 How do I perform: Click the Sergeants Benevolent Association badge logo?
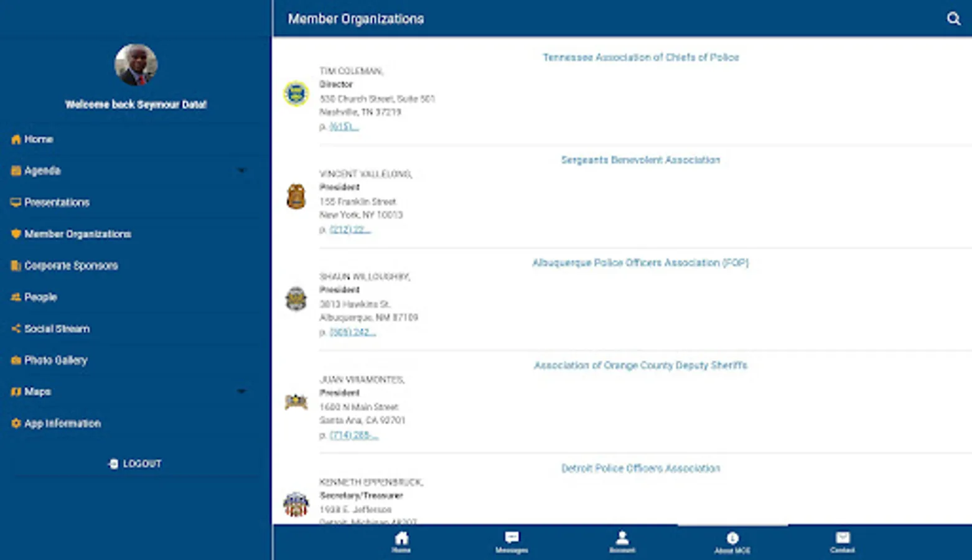[x=296, y=197]
